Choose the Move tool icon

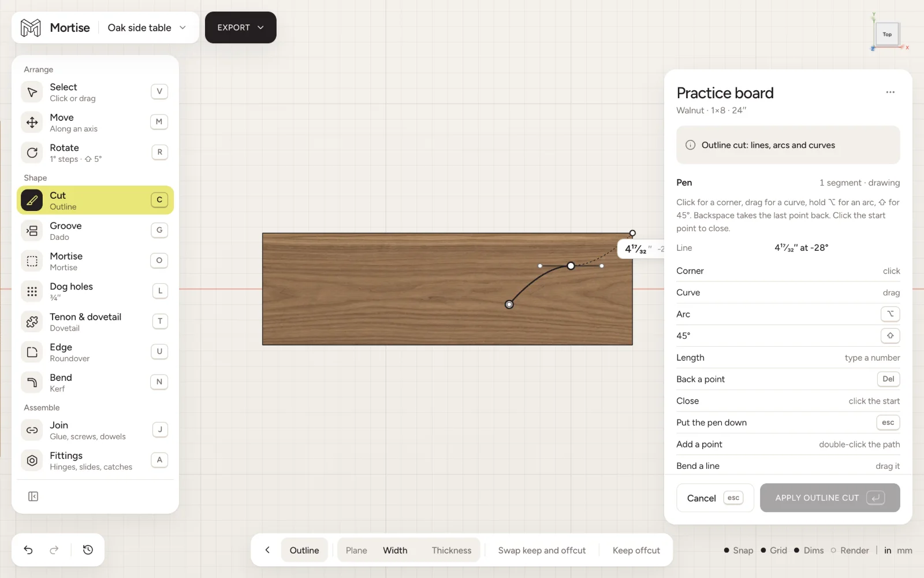32,122
